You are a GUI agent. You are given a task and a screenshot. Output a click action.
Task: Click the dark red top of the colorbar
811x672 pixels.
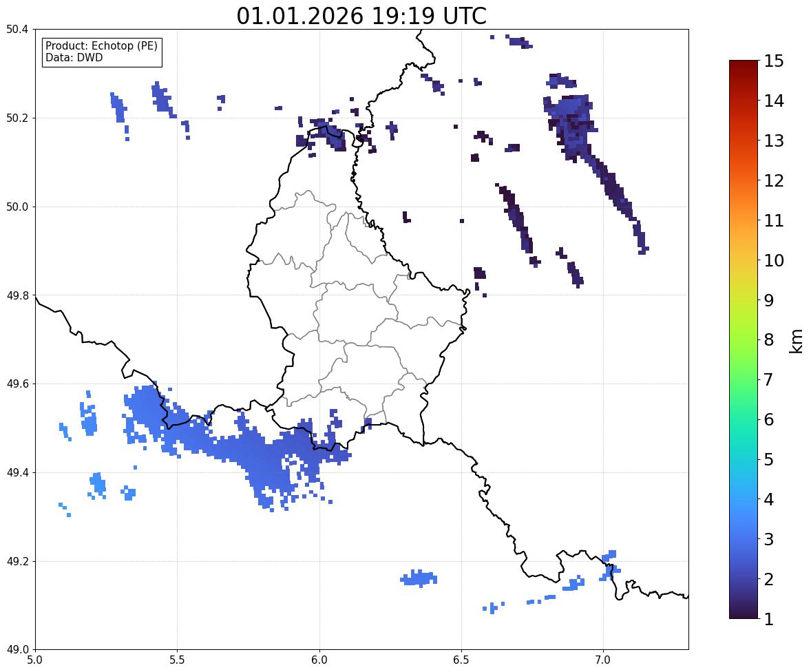click(x=744, y=67)
